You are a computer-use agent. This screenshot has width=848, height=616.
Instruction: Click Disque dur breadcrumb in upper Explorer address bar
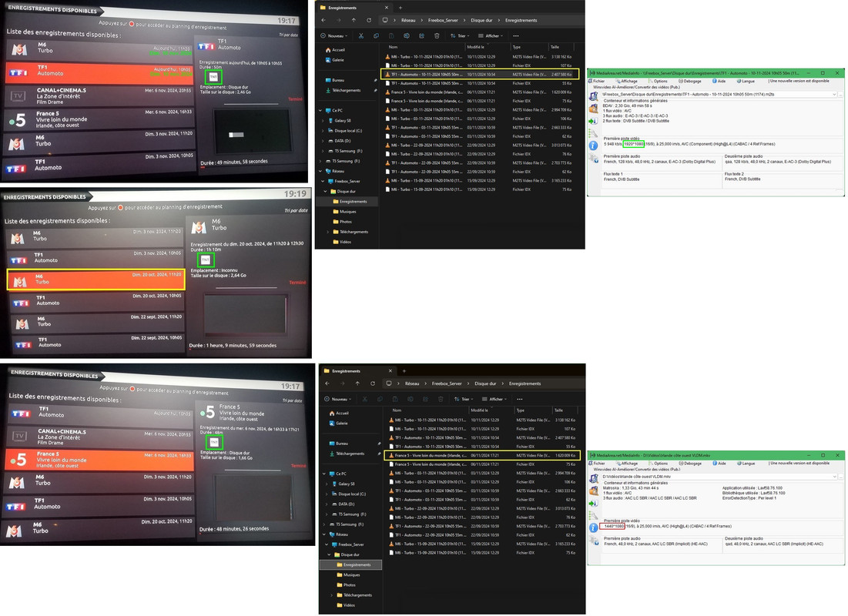tap(481, 21)
